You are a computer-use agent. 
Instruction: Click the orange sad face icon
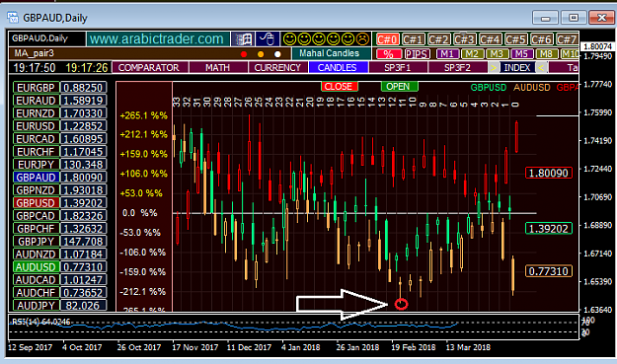coord(362,38)
